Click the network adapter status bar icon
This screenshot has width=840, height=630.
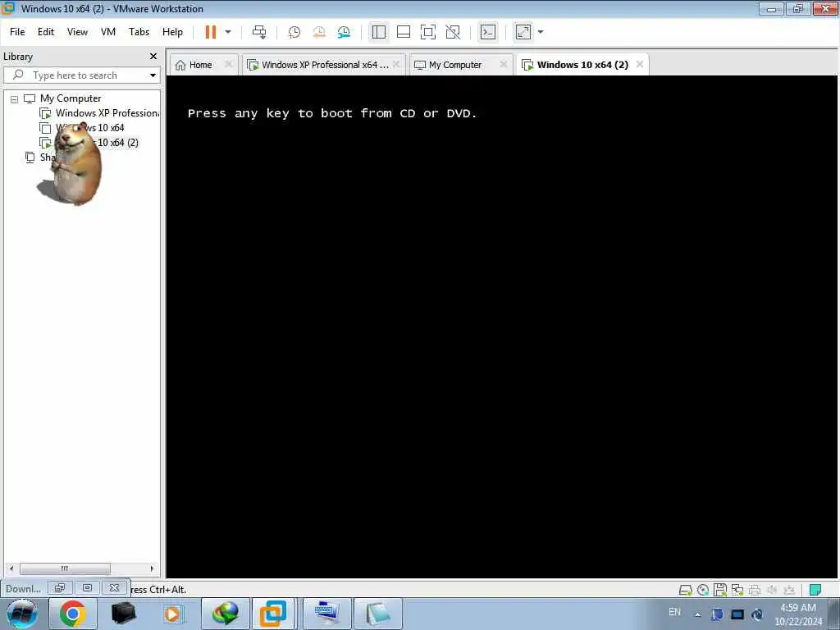(737, 590)
